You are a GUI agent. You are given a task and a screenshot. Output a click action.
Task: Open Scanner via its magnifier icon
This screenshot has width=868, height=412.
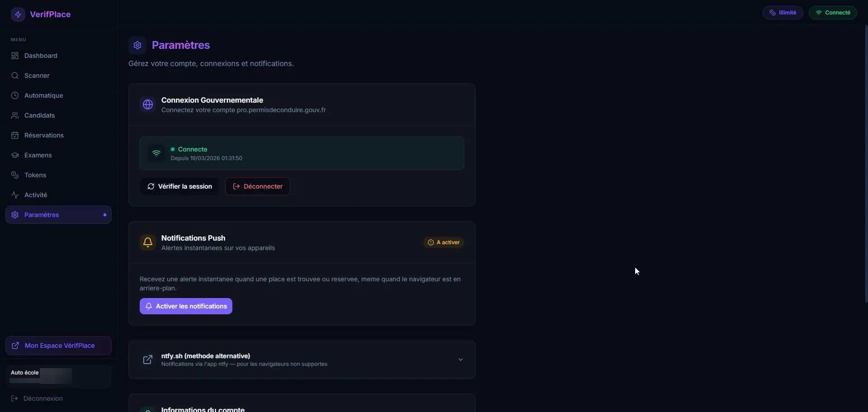click(15, 76)
